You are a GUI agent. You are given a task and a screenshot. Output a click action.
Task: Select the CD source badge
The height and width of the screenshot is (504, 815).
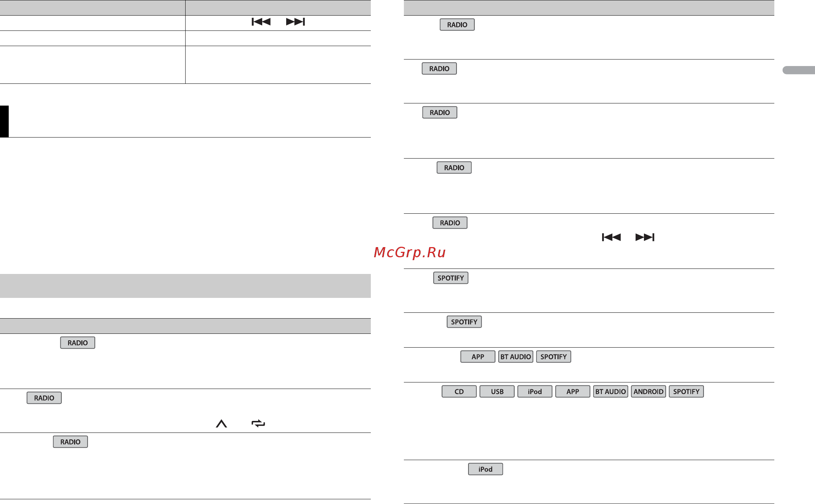coord(459,392)
